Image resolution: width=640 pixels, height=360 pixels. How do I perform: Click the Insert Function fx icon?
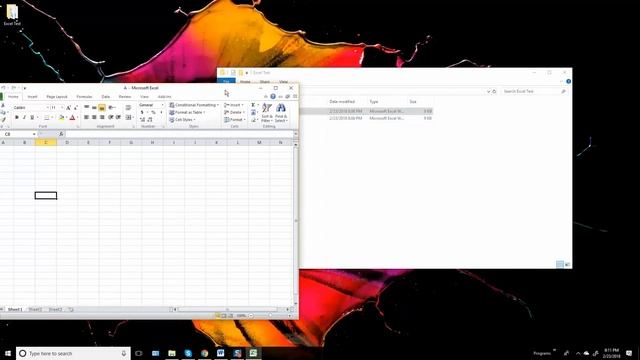(61, 134)
